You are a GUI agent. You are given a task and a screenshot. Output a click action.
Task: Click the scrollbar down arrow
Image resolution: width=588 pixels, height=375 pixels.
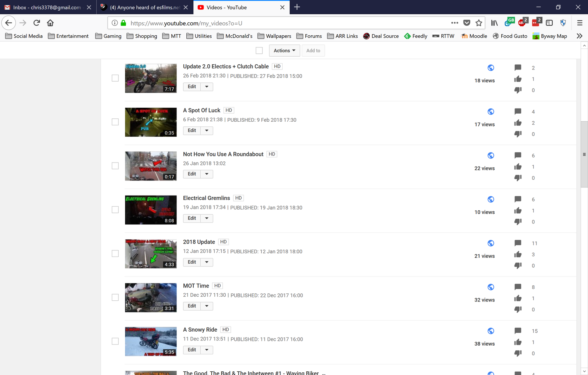[x=584, y=371]
